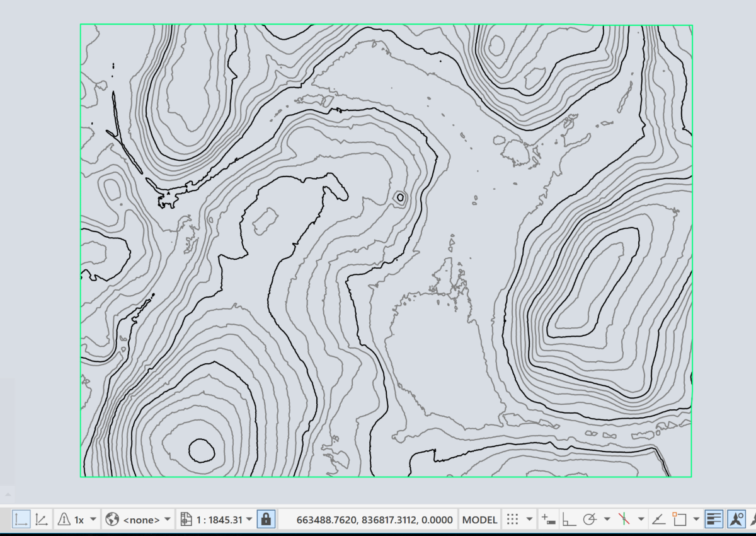
Task: Expand the grid/snap settings arrow
Action: click(529, 520)
